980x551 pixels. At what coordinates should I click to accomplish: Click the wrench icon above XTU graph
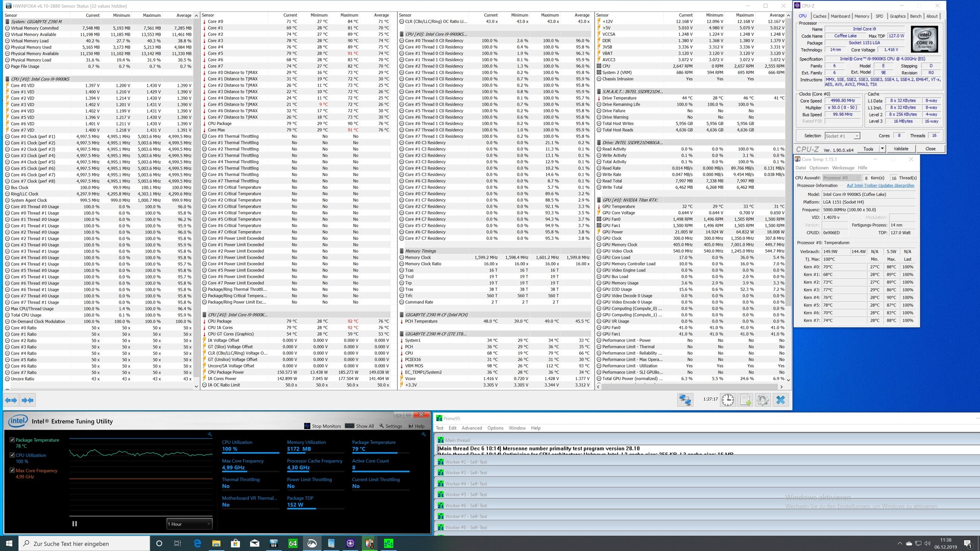click(x=209, y=434)
